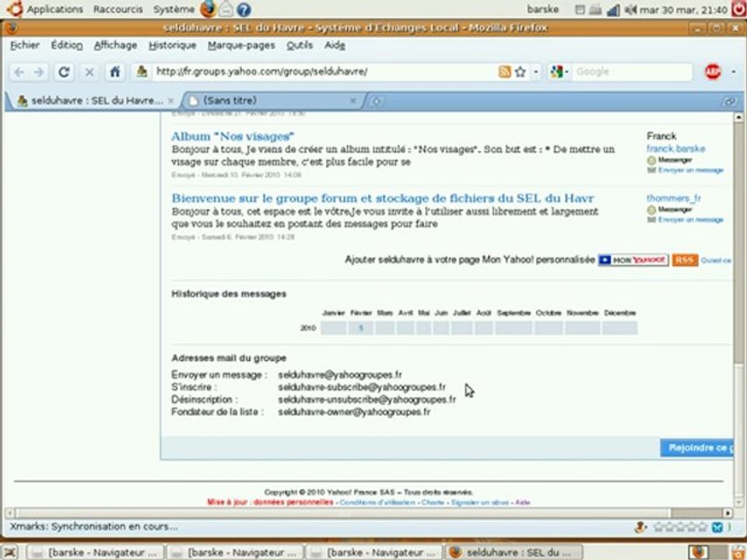Open the Historique menu
The height and width of the screenshot is (560, 747).
173,45
